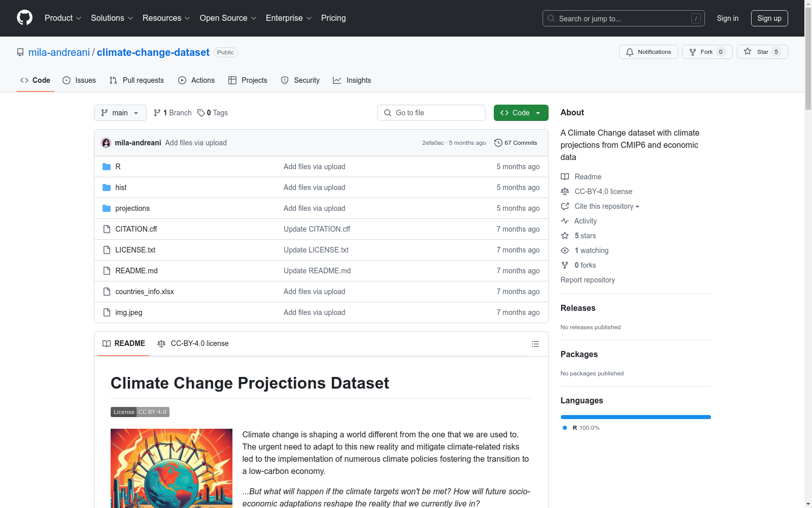Viewport: 812px width, 508px height.
Task: Star the climate-change-dataset repository
Action: (762, 52)
